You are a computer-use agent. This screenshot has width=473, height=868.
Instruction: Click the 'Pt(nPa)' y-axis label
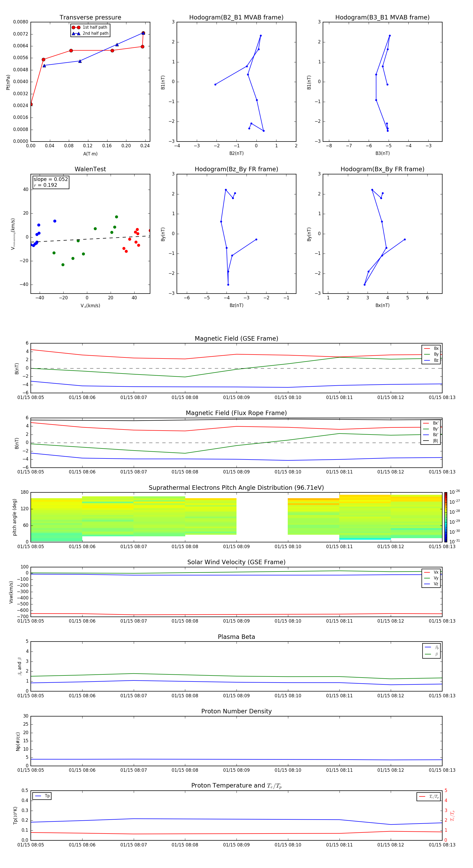tap(8, 82)
